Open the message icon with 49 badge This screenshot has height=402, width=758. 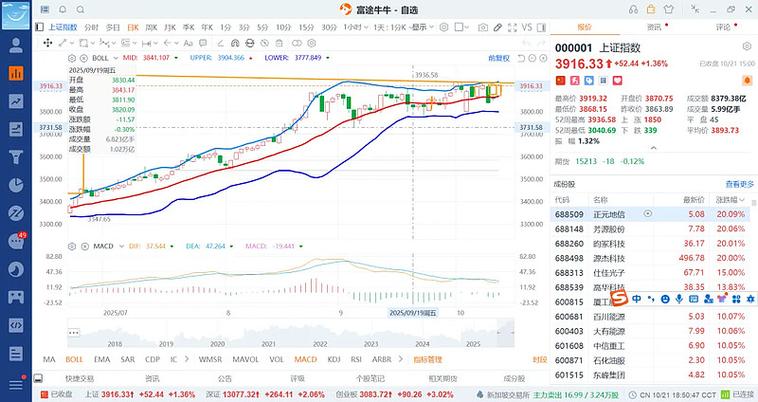coord(15,240)
